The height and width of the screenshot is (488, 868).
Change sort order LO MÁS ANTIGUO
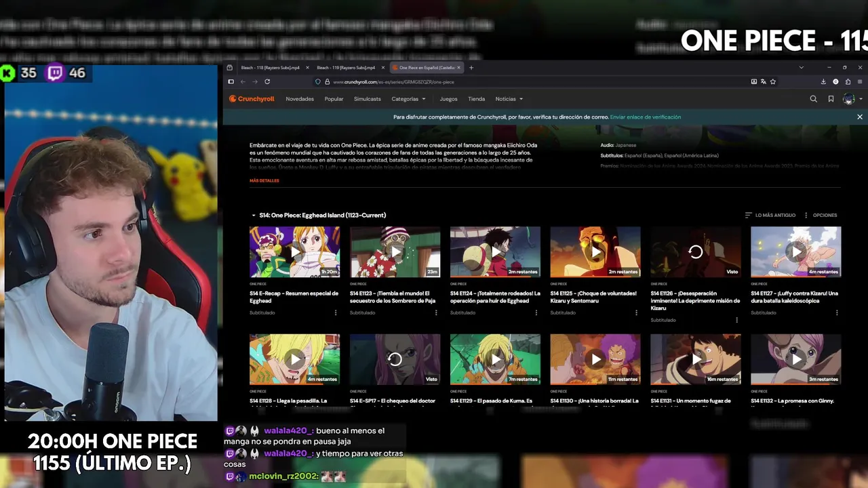coord(770,215)
